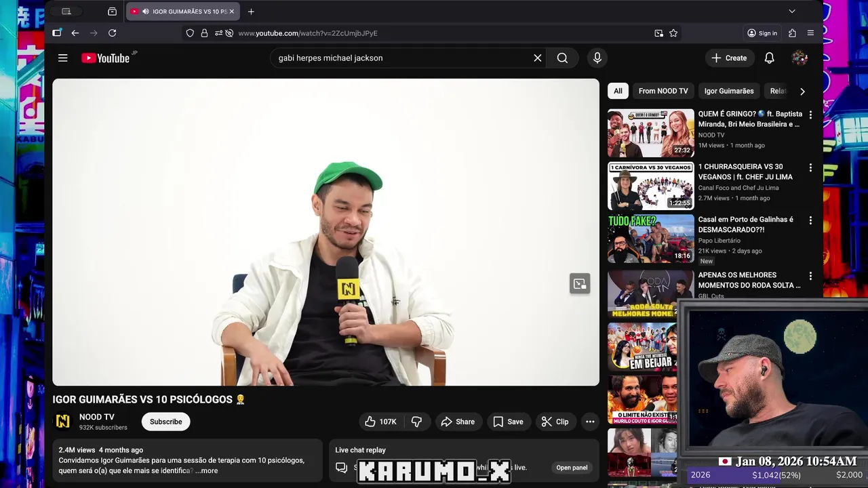This screenshot has width=868, height=488.
Task: Bookmark this page with the star icon
Action: click(x=673, y=33)
